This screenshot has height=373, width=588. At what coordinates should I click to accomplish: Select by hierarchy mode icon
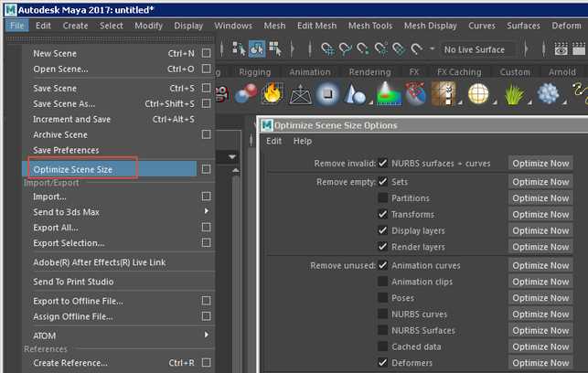coord(238,49)
